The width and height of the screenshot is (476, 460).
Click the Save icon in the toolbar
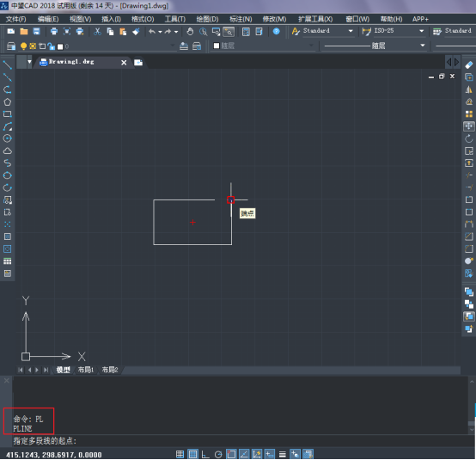point(37,31)
